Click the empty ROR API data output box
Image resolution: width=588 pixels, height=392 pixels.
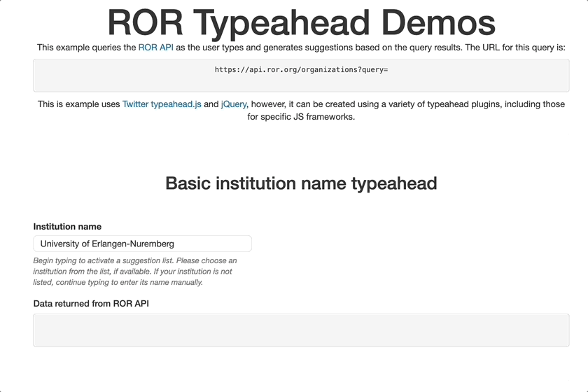point(301,330)
